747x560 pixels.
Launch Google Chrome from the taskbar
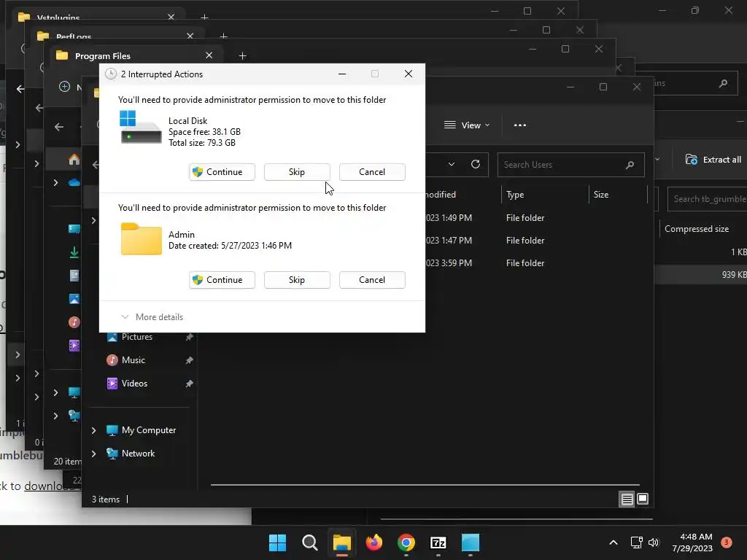[x=406, y=542]
